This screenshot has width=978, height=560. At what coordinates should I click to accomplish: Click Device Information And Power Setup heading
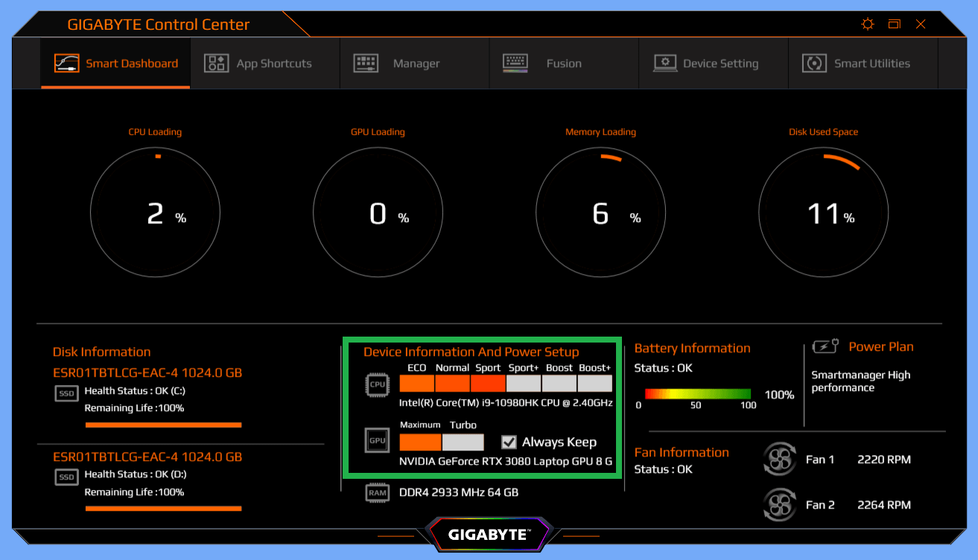point(471,352)
